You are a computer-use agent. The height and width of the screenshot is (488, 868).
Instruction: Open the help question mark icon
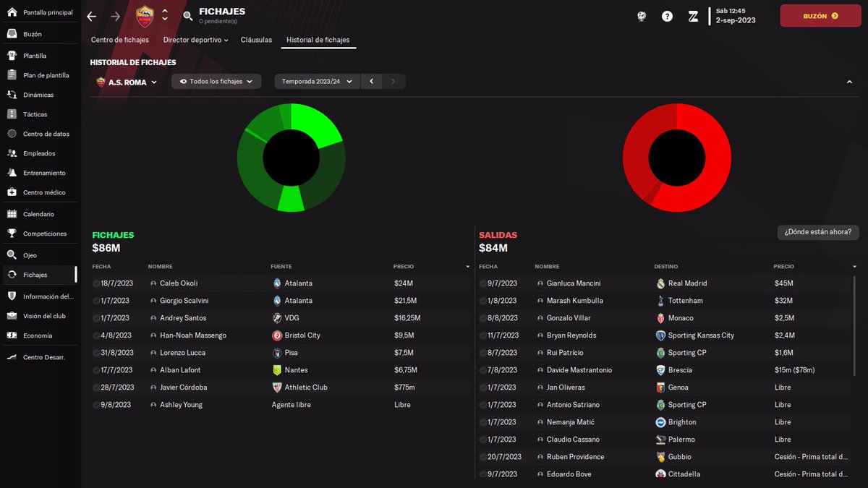click(667, 16)
